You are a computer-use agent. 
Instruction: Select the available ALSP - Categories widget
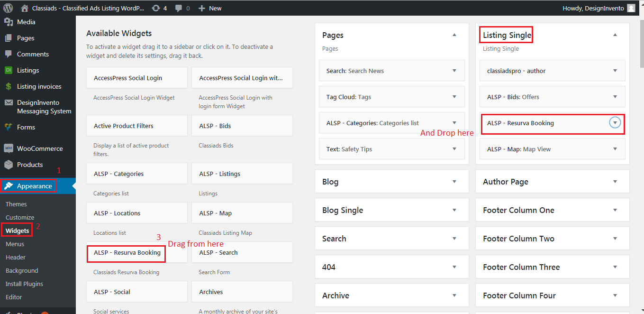[x=137, y=174]
